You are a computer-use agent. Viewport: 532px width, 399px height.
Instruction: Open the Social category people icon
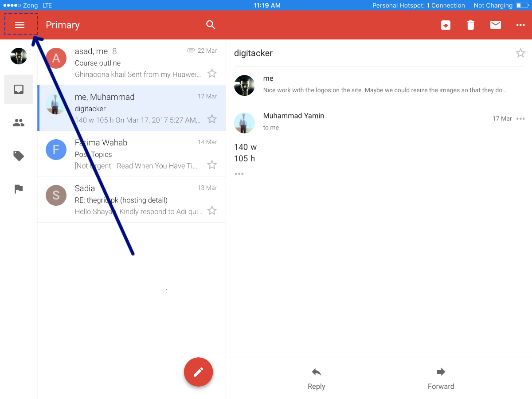click(19, 123)
